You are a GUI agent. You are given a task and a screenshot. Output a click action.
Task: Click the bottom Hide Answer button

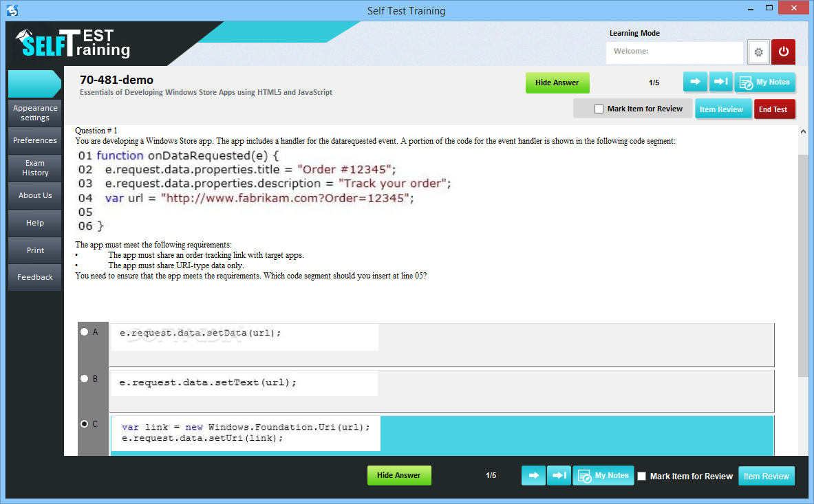[398, 476]
